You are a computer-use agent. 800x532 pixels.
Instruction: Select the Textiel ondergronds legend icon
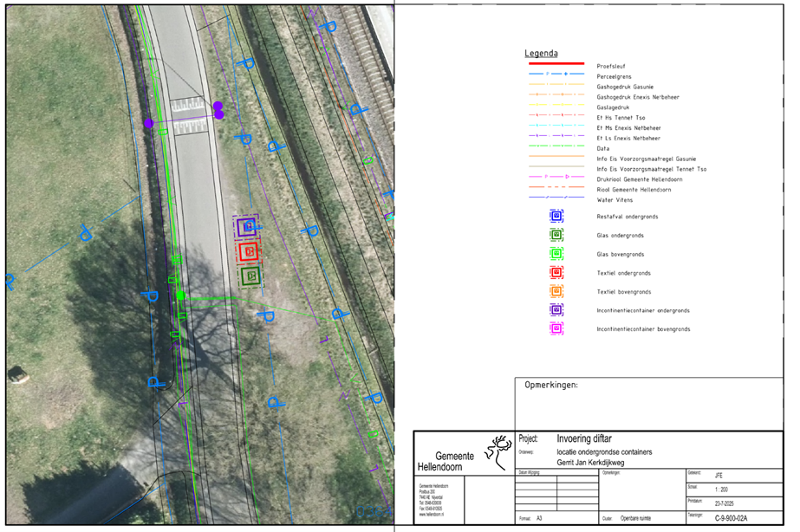556,273
